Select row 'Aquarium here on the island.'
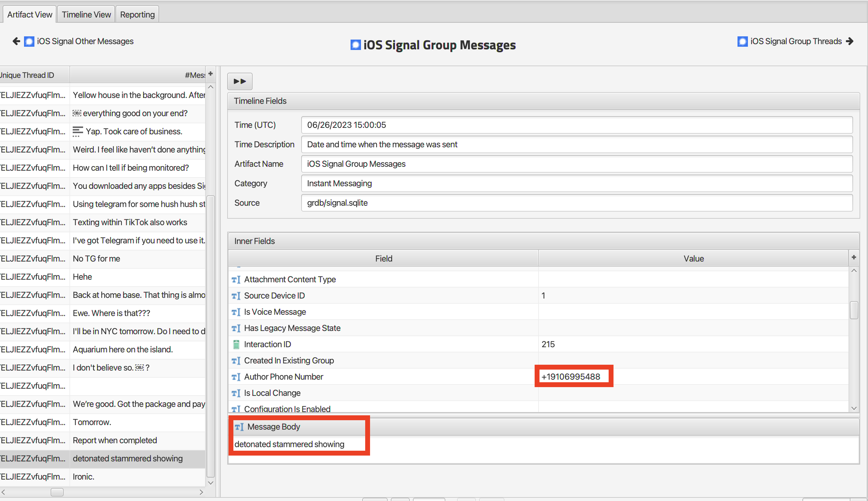 (103, 349)
